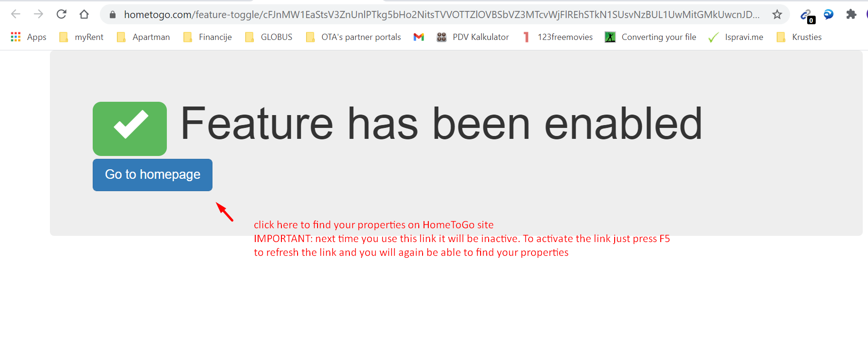Expand the Financije bookmarks folder
The width and height of the screenshot is (868, 340).
pos(208,37)
